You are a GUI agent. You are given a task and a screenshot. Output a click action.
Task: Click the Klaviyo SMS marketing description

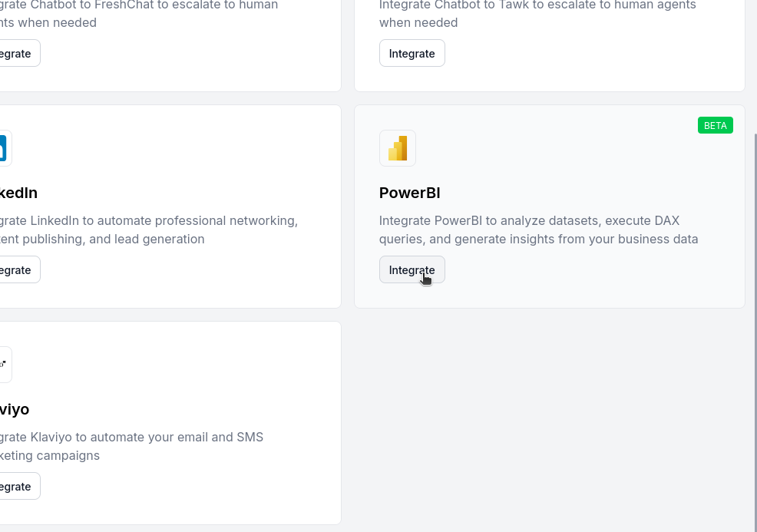coord(131,446)
